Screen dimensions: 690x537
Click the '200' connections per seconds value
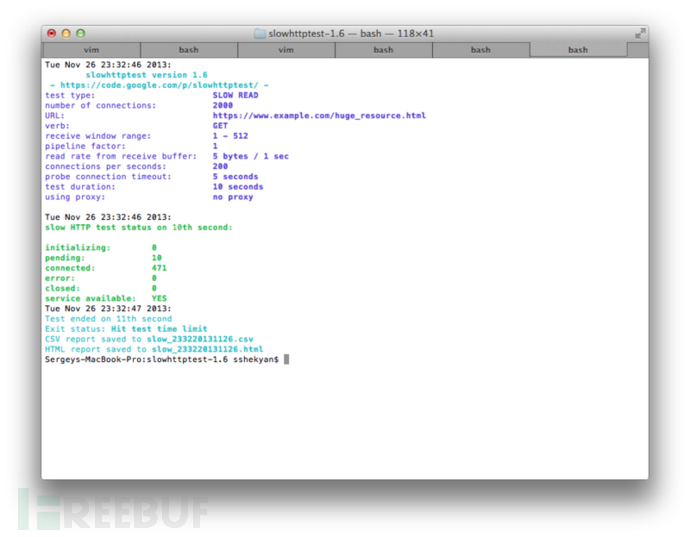220,166
